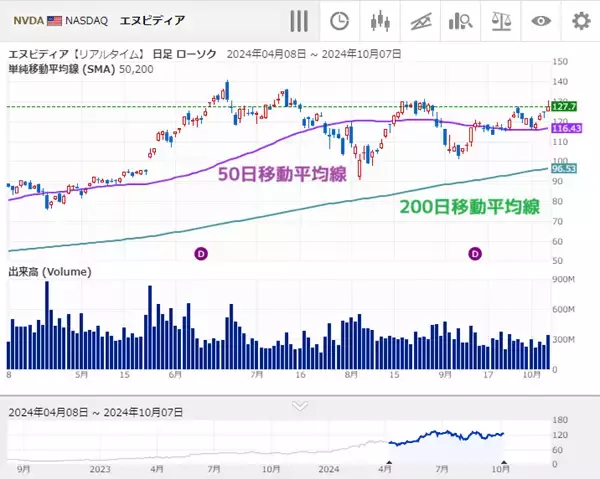The image size is (600, 479).
Task: Select the candlestick chart type icon
Action: 380,21
